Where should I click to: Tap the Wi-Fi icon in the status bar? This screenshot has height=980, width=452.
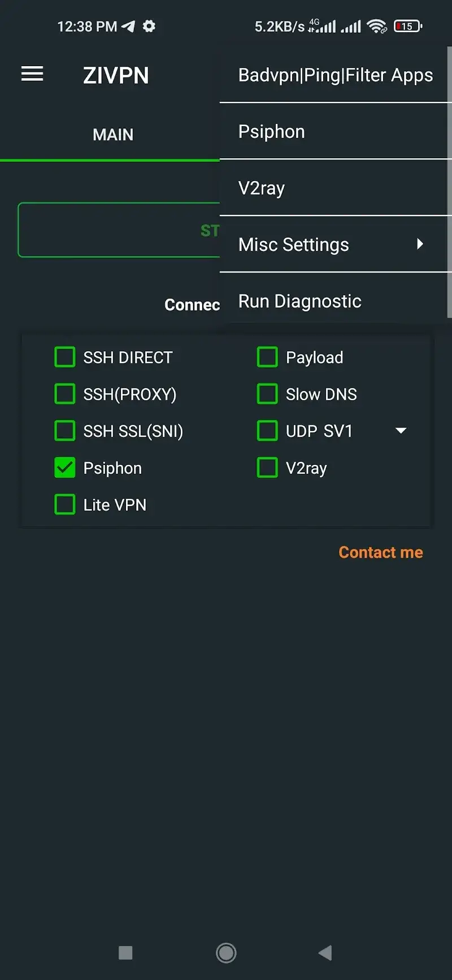click(x=376, y=26)
